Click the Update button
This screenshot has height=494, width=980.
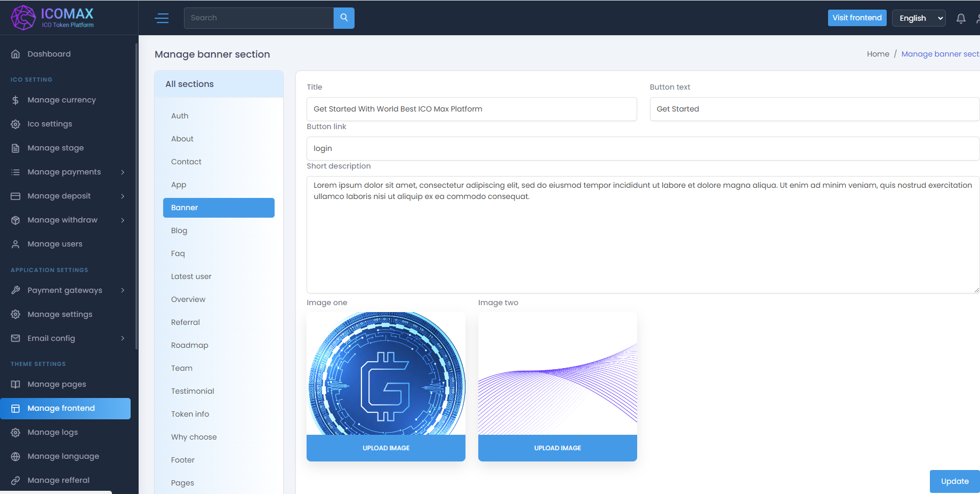click(954, 481)
